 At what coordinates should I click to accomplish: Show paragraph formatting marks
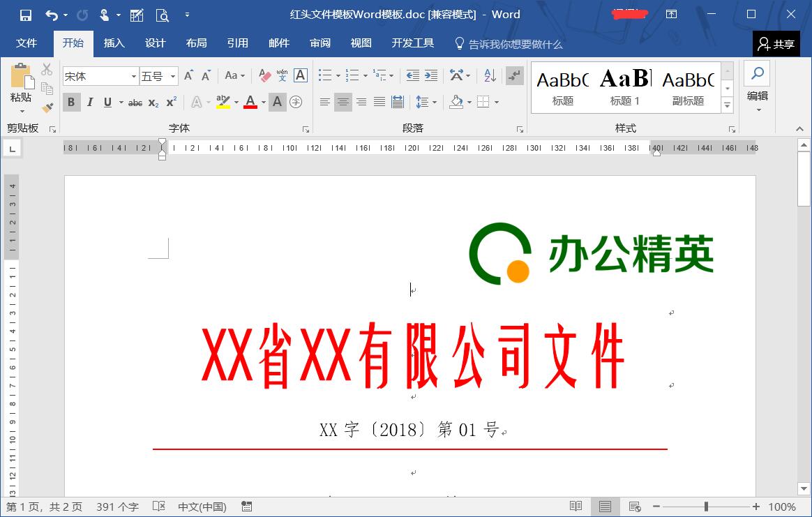(x=514, y=75)
